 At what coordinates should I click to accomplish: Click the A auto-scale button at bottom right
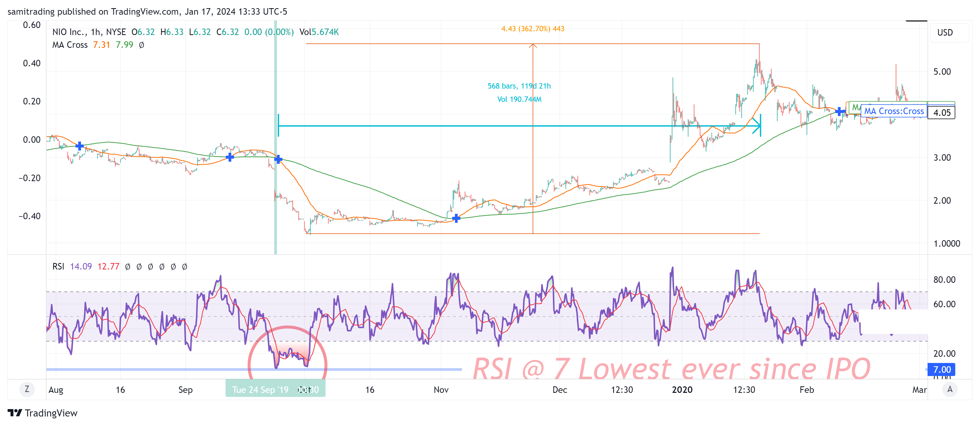[950, 389]
